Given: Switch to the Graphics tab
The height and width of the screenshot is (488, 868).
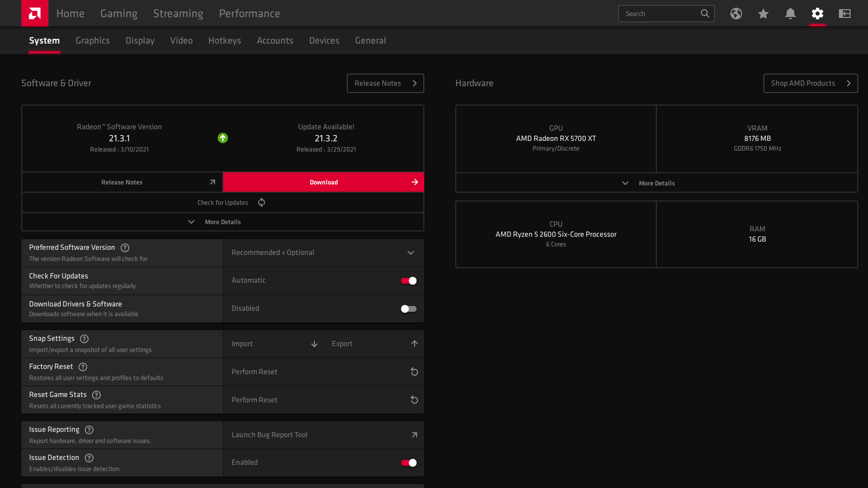Looking at the screenshot, I should [93, 41].
